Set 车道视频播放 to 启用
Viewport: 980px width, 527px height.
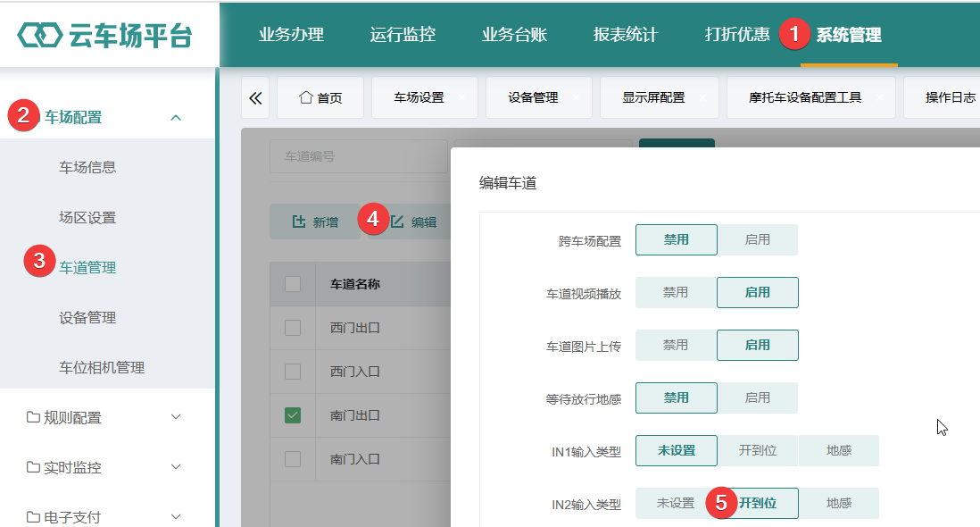tap(758, 292)
